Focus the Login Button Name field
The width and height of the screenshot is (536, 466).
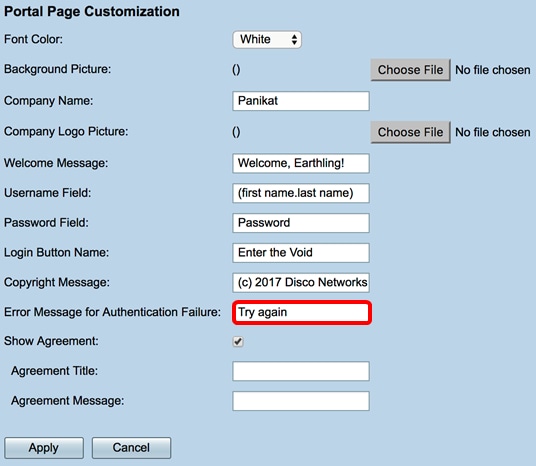pos(301,253)
